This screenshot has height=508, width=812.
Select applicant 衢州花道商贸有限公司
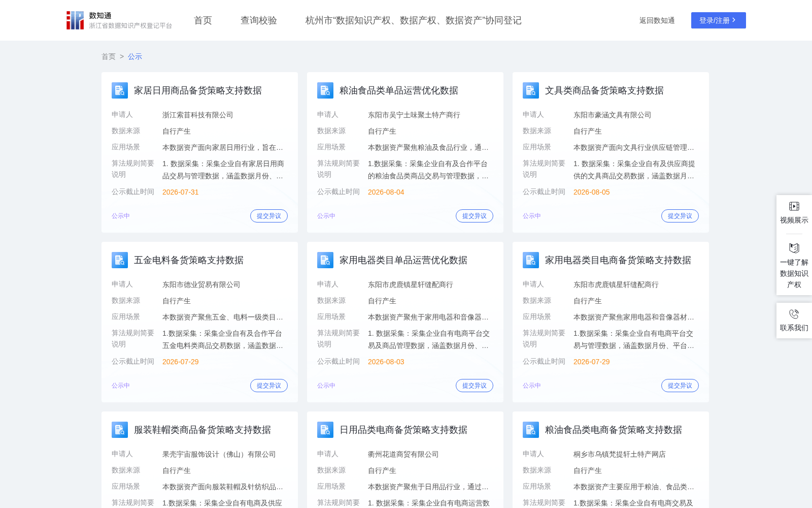[403, 454]
